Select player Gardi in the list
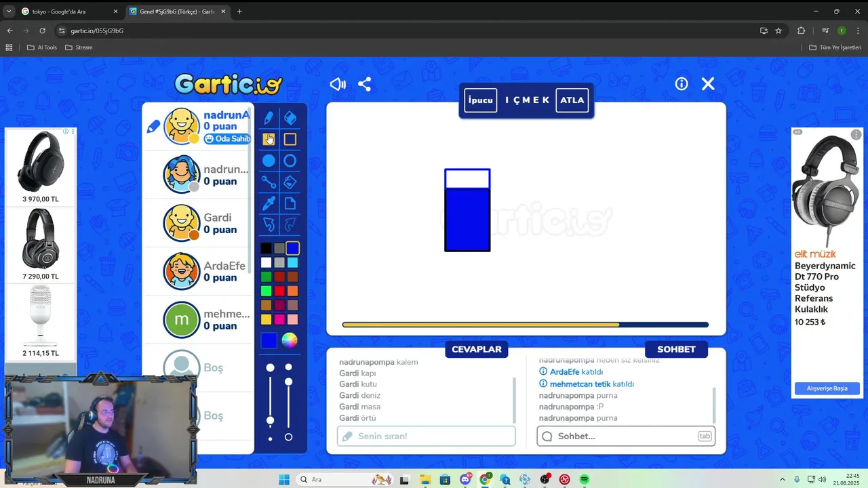Image resolution: width=868 pixels, height=488 pixels. point(199,223)
